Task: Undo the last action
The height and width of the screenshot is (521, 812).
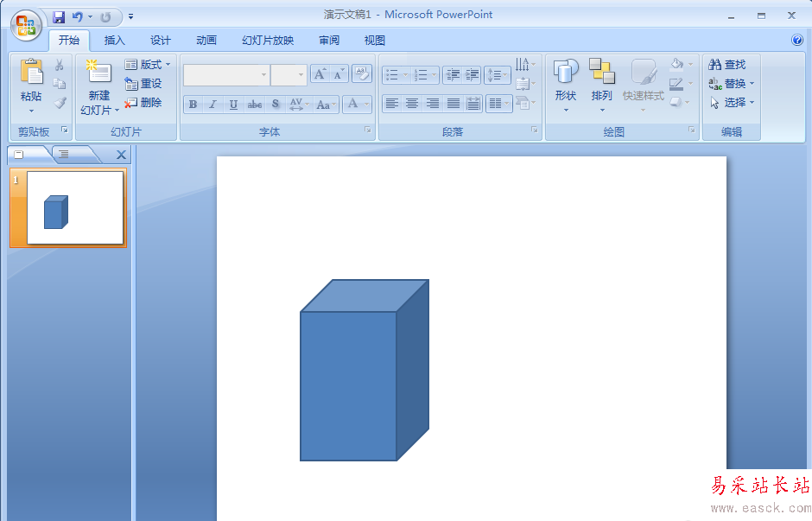Action: (78, 17)
